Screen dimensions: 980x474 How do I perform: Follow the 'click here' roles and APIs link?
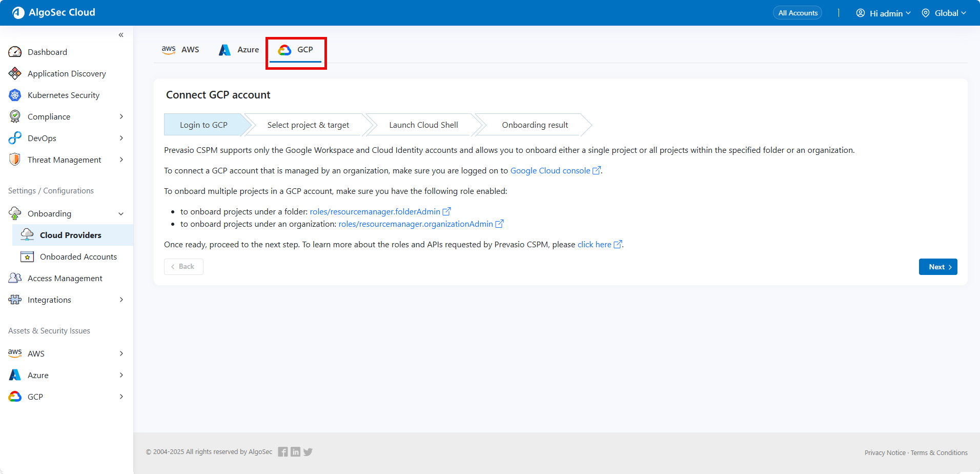tap(595, 244)
